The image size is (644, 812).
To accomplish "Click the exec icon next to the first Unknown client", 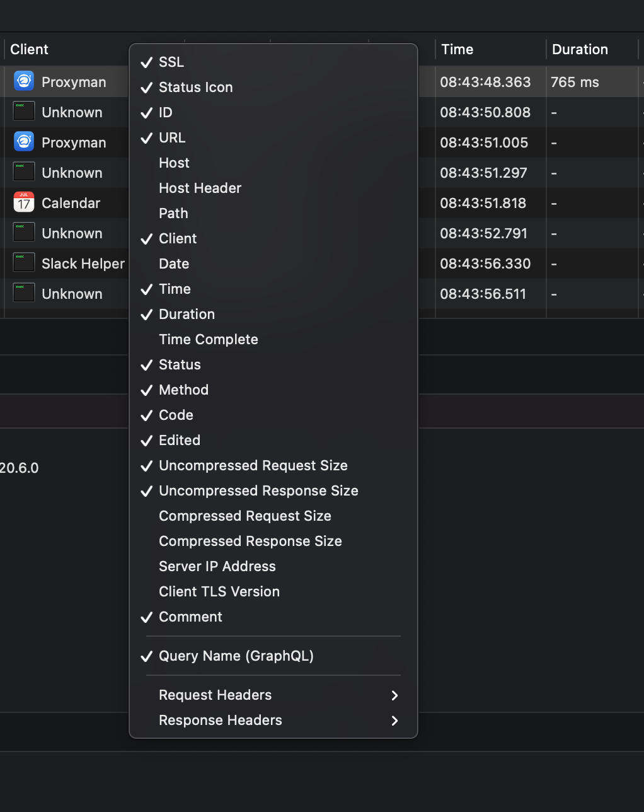I will [x=23, y=111].
